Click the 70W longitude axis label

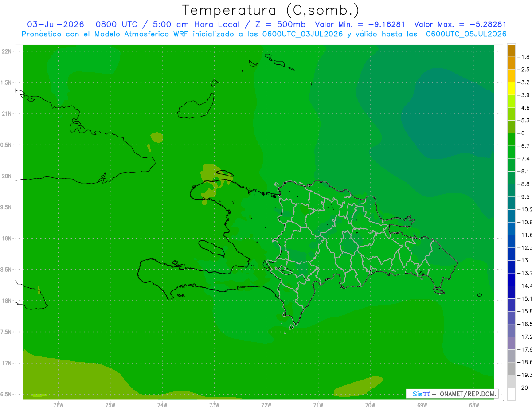[x=370, y=405]
